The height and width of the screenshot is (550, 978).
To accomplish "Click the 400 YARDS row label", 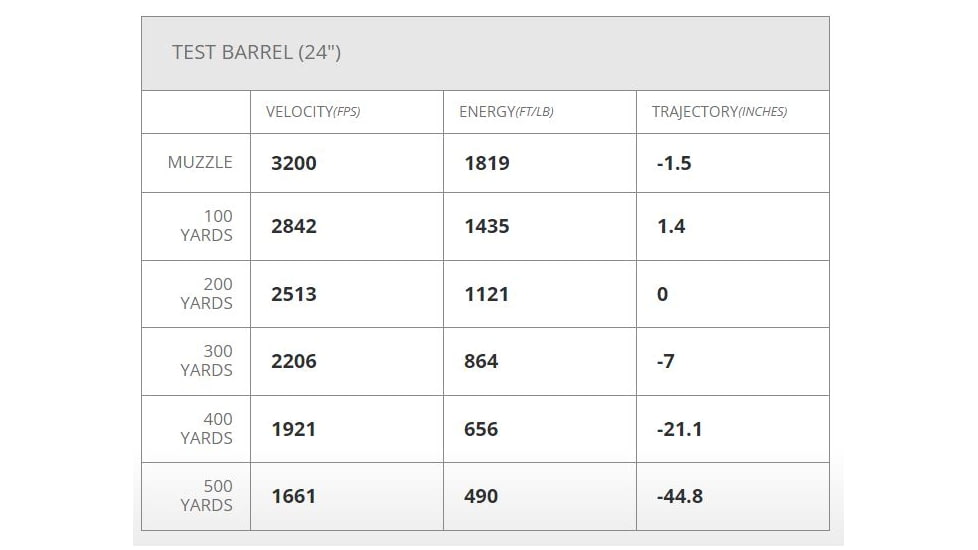I will point(207,429).
